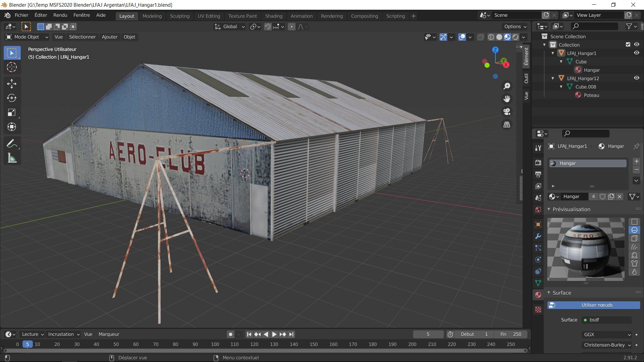644x362 pixels.
Task: Open the Mode Objet dropdown
Action: (27, 37)
